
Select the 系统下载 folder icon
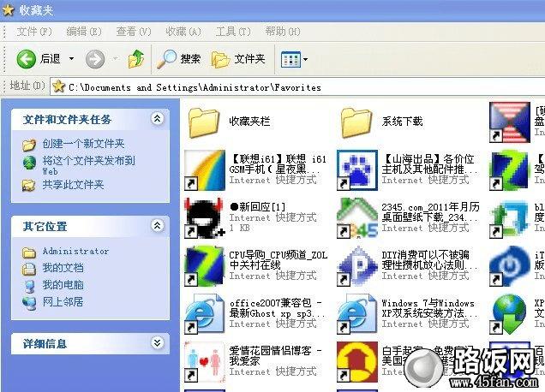(x=357, y=122)
